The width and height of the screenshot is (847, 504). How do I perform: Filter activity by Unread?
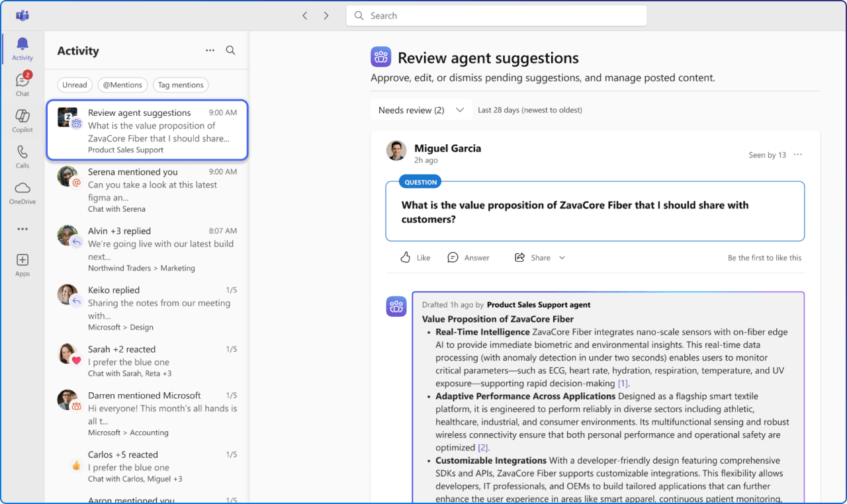click(x=75, y=85)
